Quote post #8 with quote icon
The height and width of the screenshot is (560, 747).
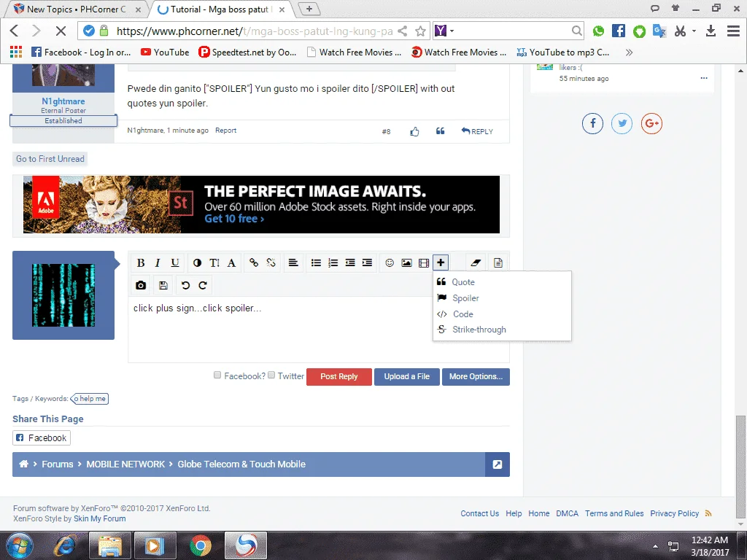click(x=440, y=131)
